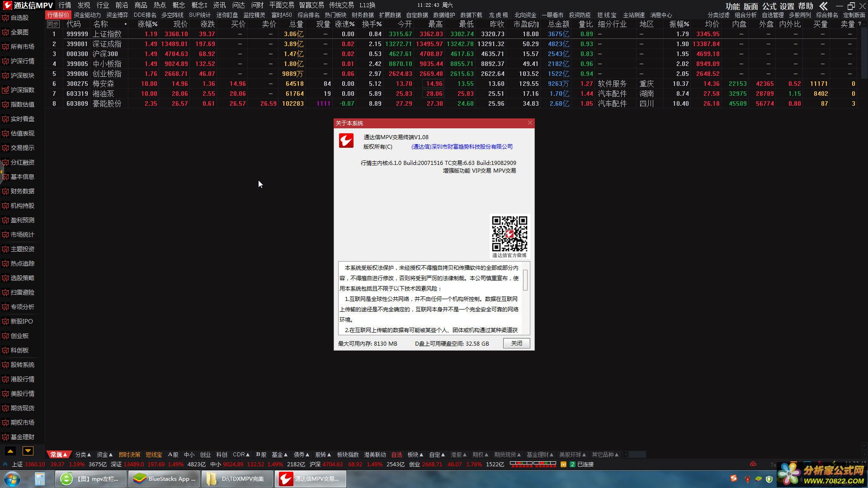This screenshot has height=488, width=868.
Task: Expand the 资金 bottom tab menu
Action: click(104, 455)
